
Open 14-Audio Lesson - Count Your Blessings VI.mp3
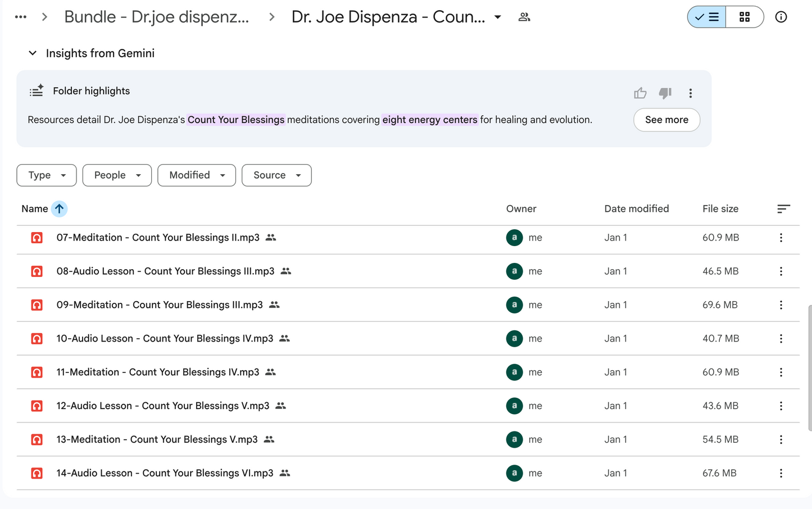(165, 473)
